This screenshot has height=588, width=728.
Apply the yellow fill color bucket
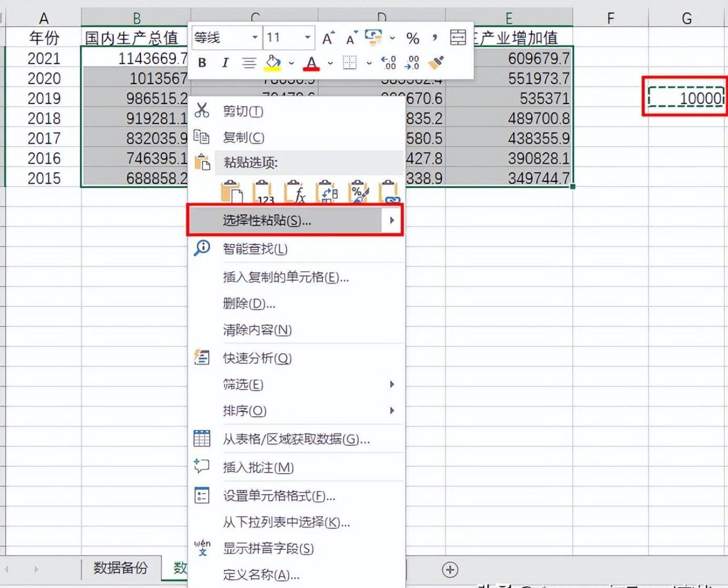[273, 63]
